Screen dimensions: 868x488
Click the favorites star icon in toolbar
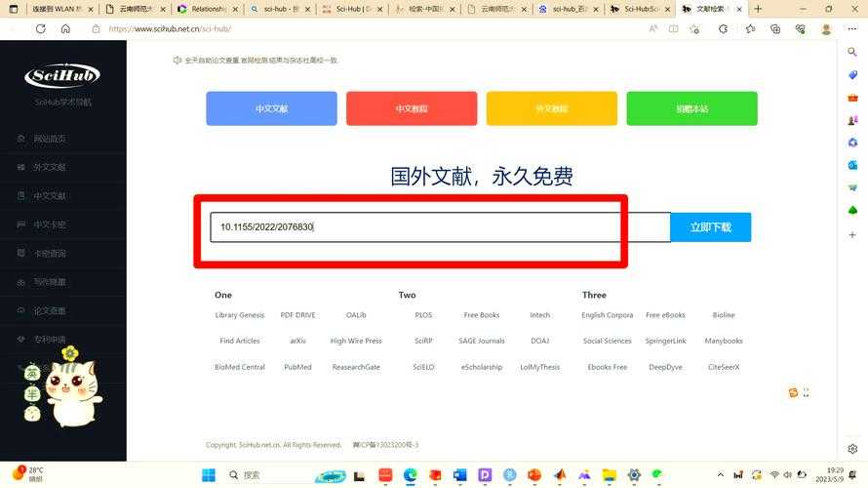(x=750, y=29)
